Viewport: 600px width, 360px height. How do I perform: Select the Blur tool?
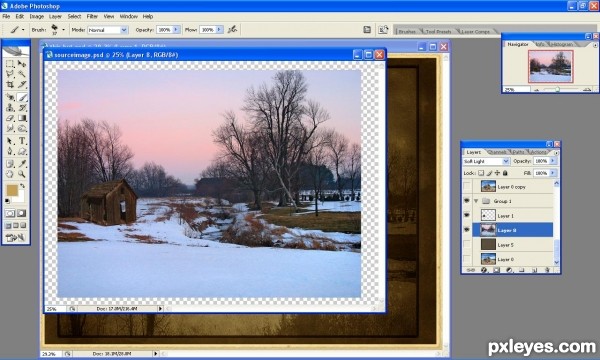(x=10, y=129)
